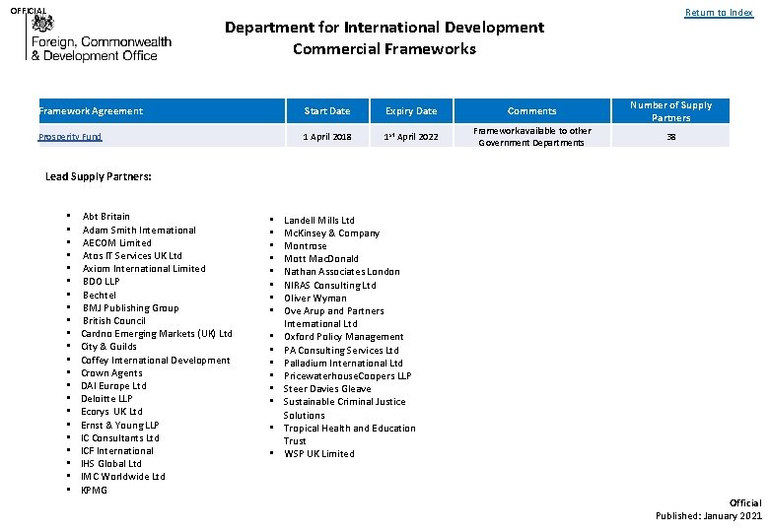Select Oxford Policy Management entry

[x=343, y=337]
